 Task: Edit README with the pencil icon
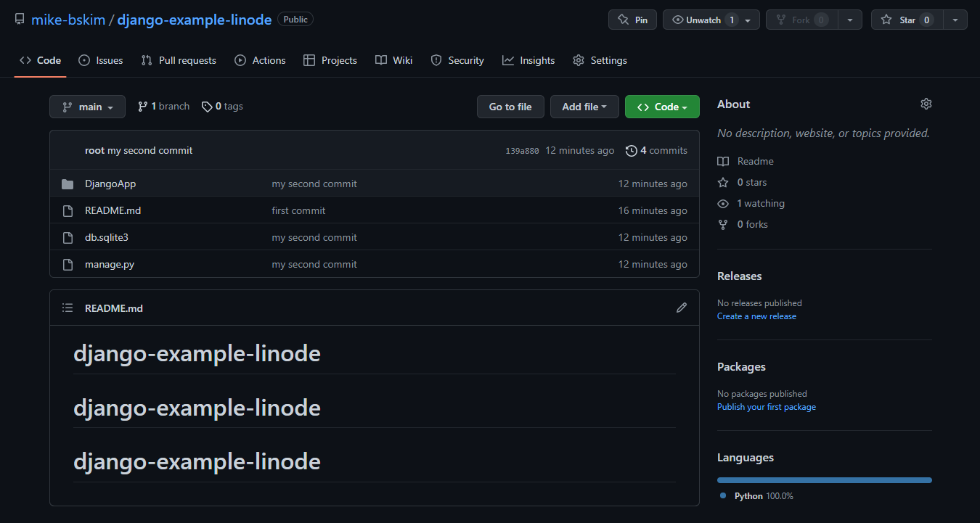[x=681, y=308]
